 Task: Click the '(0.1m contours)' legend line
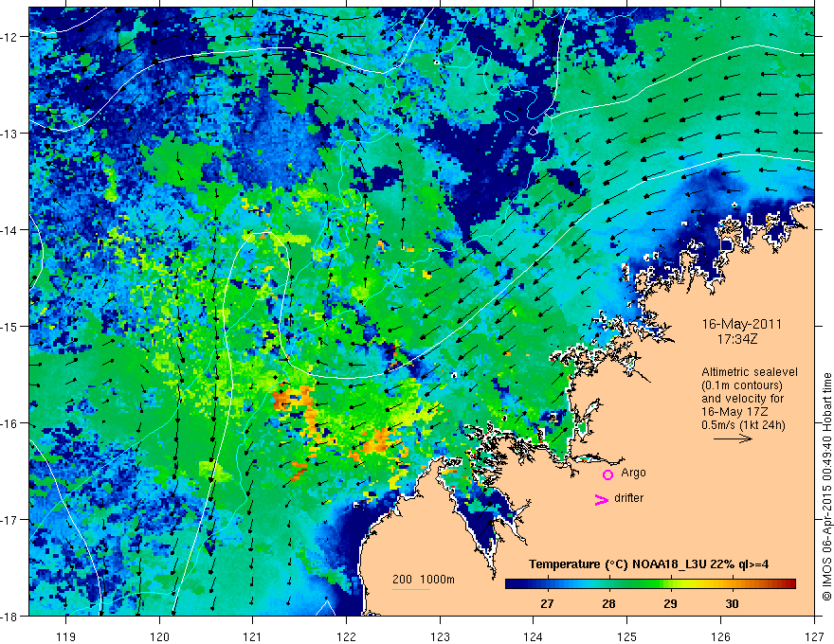pyautogui.click(x=741, y=385)
